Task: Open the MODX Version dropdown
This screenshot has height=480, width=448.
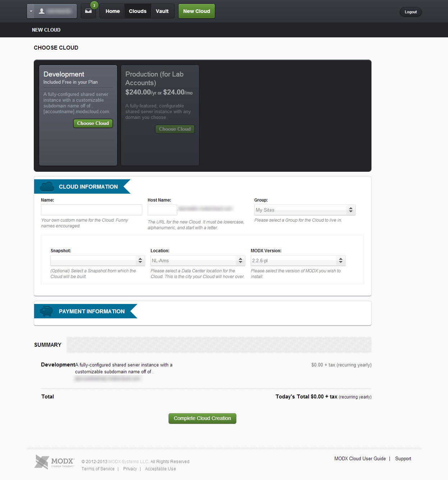Action: [298, 260]
